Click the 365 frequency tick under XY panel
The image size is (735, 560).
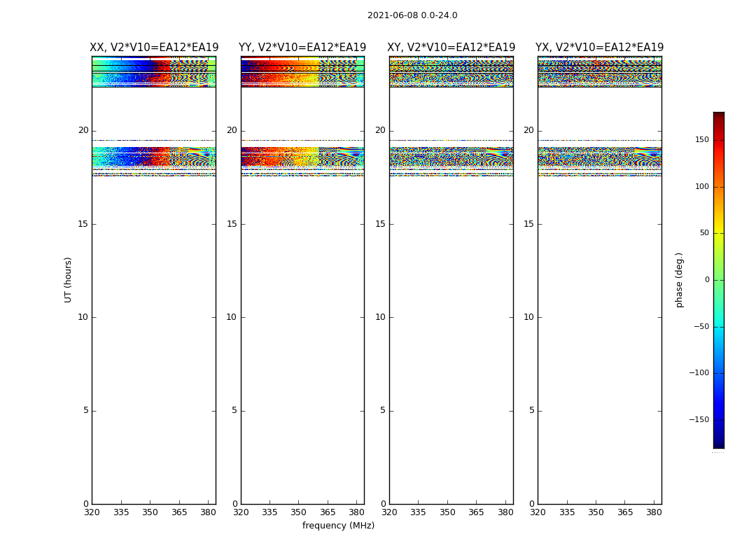tap(476, 512)
